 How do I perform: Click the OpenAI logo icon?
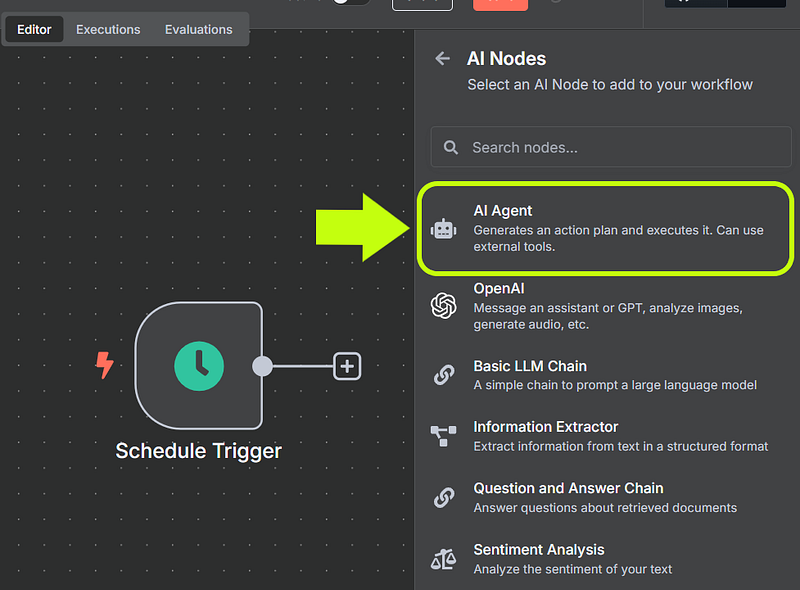click(443, 306)
